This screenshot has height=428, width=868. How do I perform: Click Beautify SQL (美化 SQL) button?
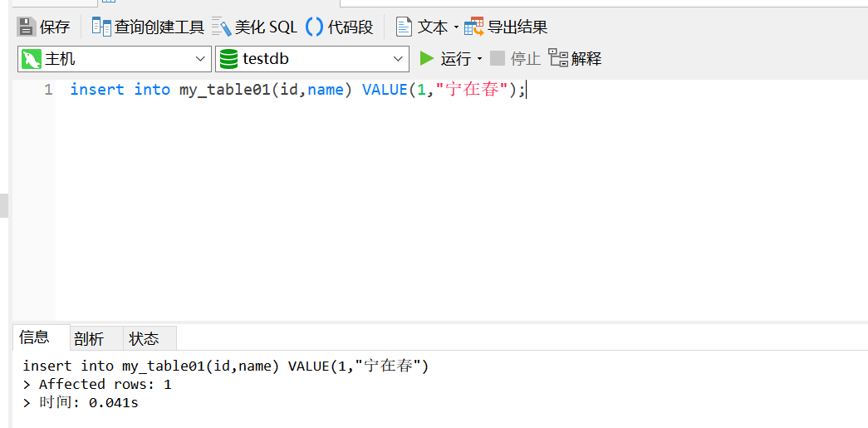click(255, 27)
